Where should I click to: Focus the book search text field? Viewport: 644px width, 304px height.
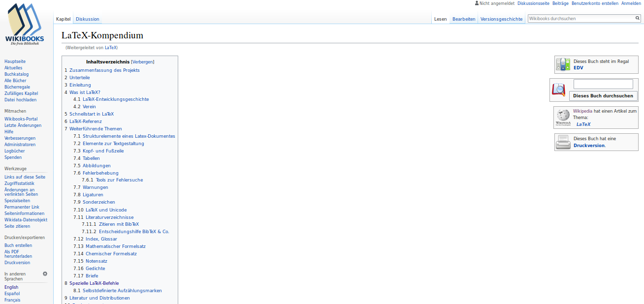603,84
